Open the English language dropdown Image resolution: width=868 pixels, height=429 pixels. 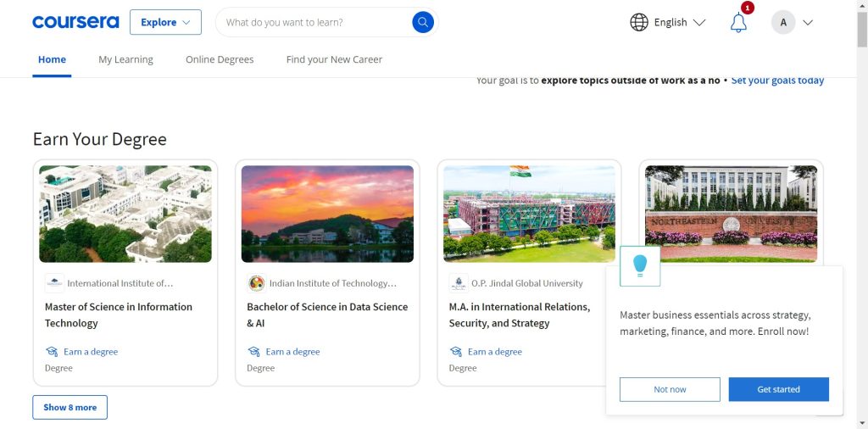pyautogui.click(x=680, y=22)
